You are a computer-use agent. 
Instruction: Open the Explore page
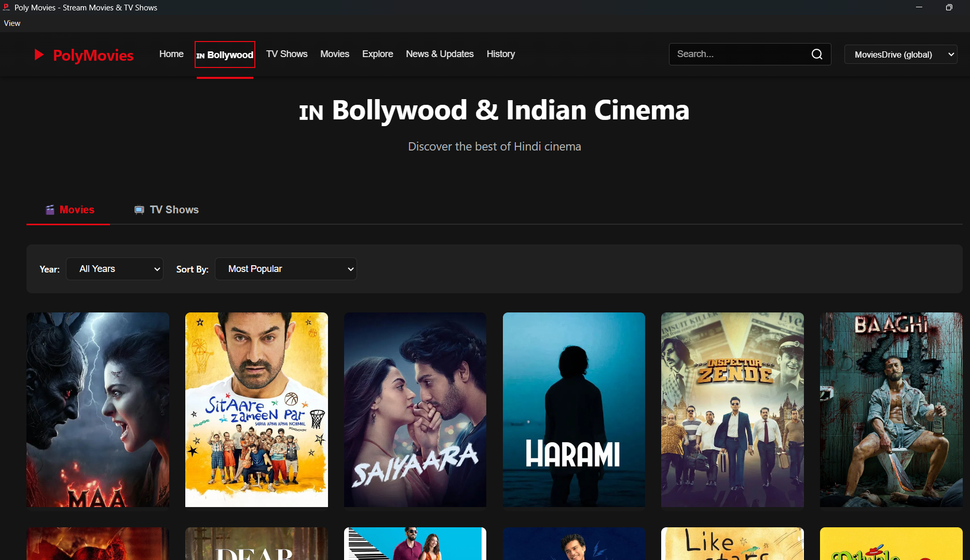coord(377,54)
